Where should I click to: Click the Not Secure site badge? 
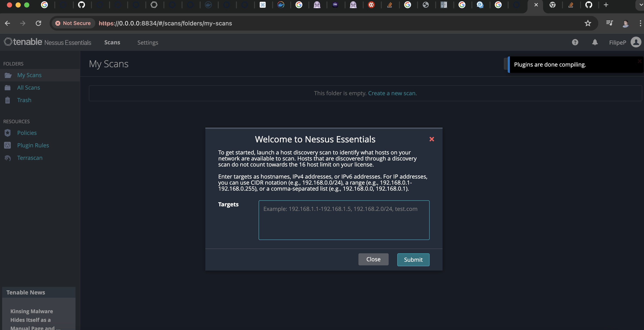73,23
